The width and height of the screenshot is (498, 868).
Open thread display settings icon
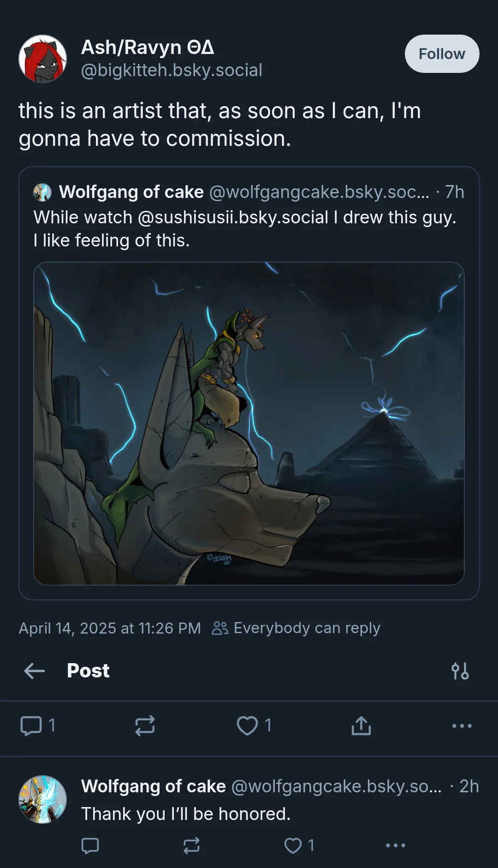[460, 671]
